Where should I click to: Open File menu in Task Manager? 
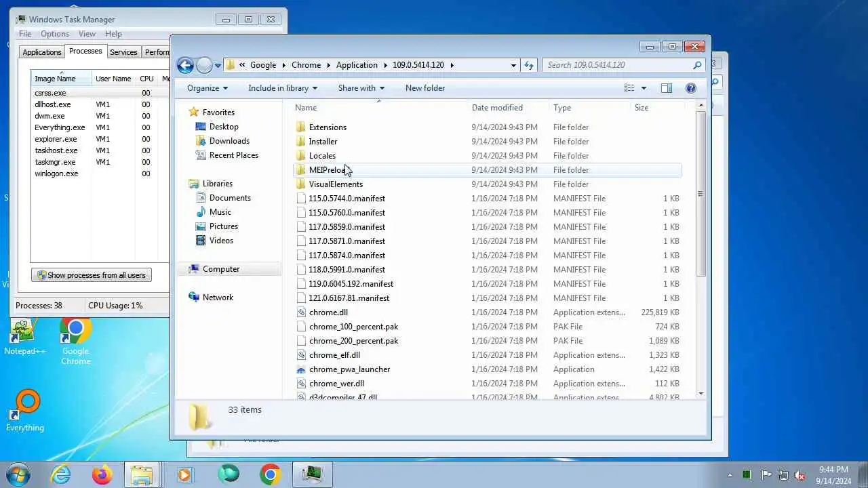(x=25, y=34)
